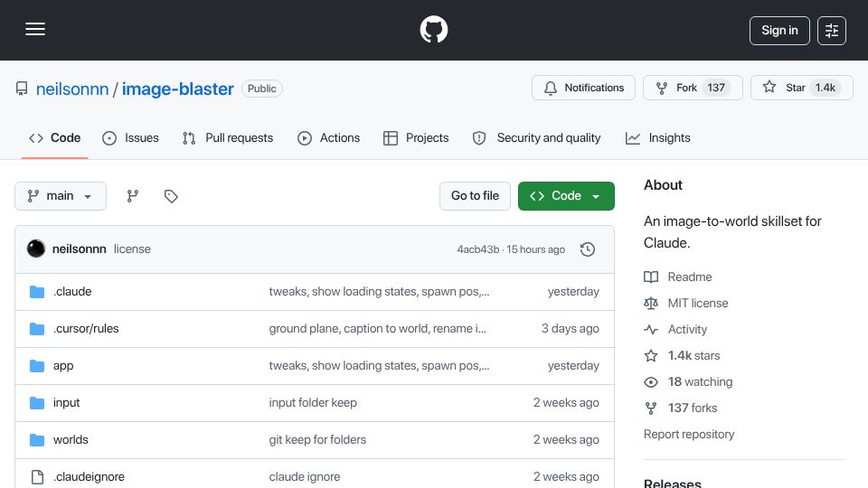Image resolution: width=868 pixels, height=488 pixels.
Task: Switch to the Code tab
Action: (55, 137)
